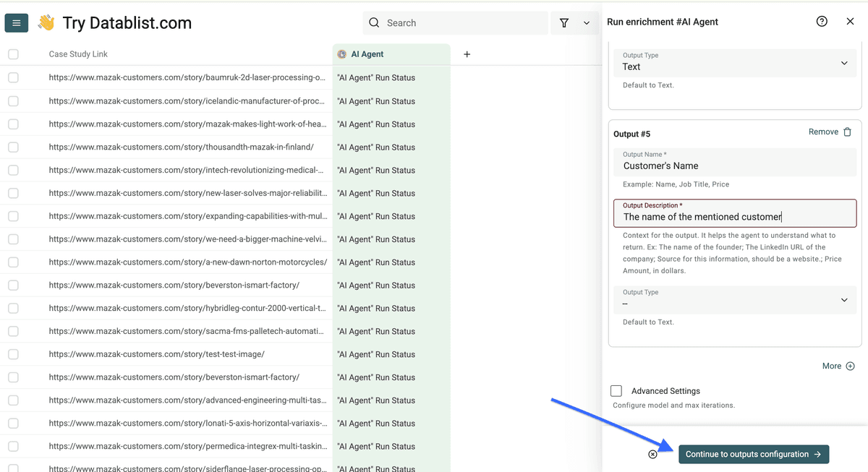Click the Search input field
The image size is (868, 472).
tap(456, 23)
